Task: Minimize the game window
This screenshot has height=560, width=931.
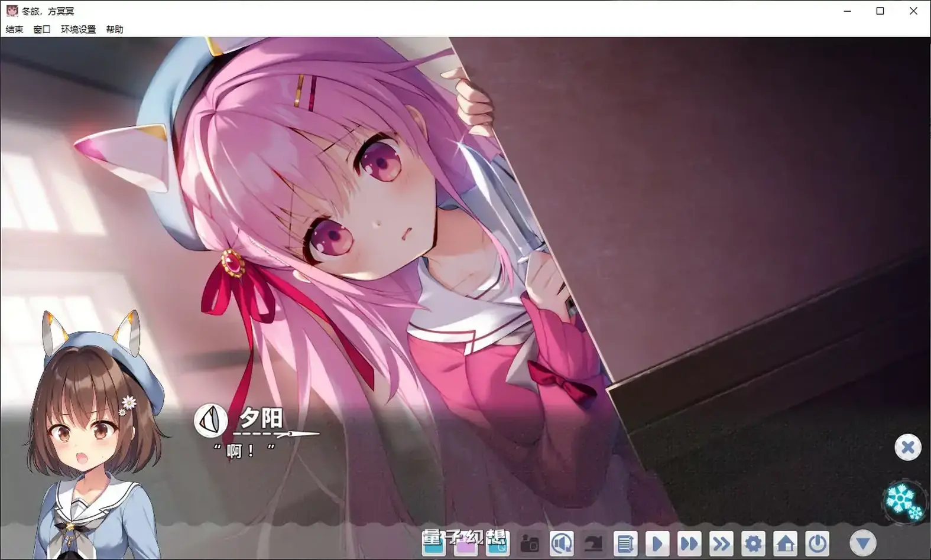Action: (x=848, y=11)
